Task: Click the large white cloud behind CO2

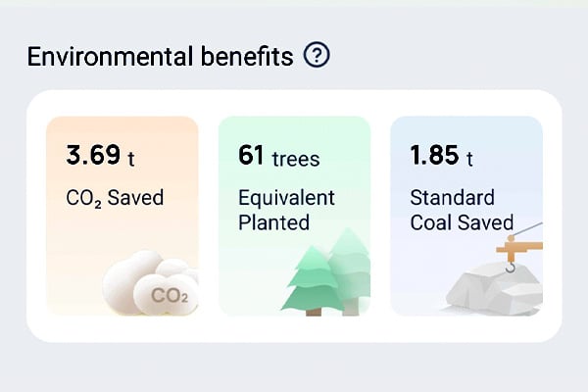Action: pyautogui.click(x=127, y=279)
